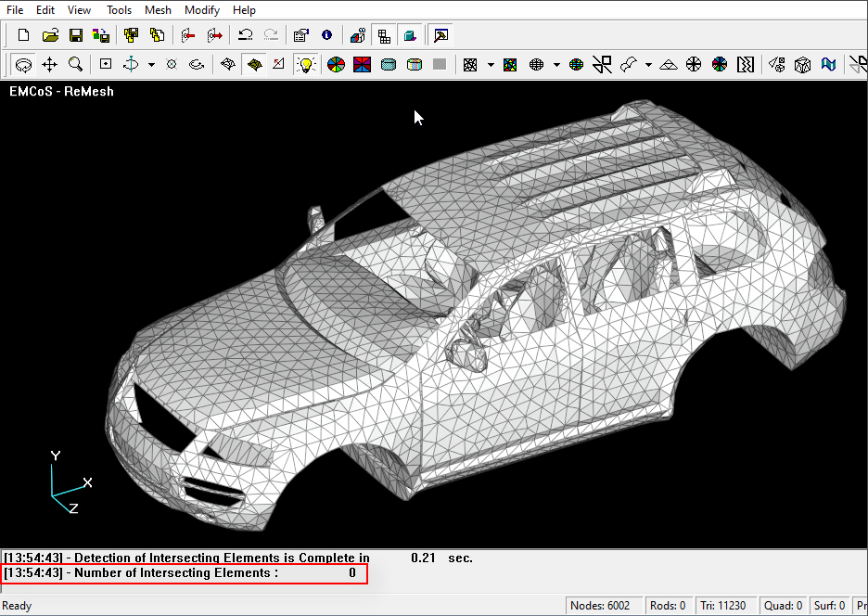Screen dimensions: 868x616
Task: Click the model Information icon
Action: coord(325,35)
